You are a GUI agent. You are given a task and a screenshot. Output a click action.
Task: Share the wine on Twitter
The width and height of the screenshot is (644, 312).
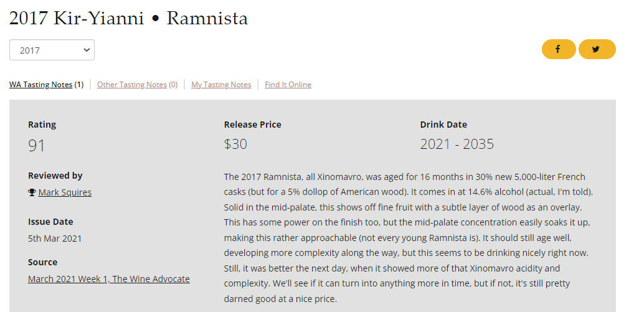pyautogui.click(x=596, y=49)
